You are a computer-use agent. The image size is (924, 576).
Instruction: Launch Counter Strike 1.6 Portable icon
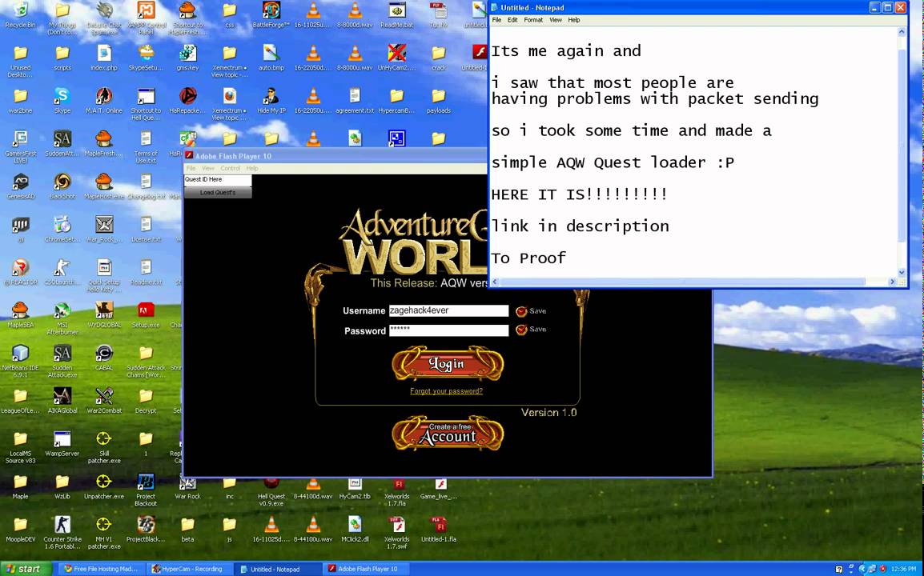tap(62, 524)
